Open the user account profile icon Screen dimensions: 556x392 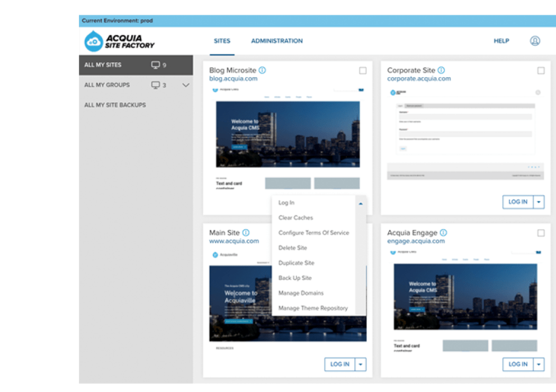click(535, 41)
